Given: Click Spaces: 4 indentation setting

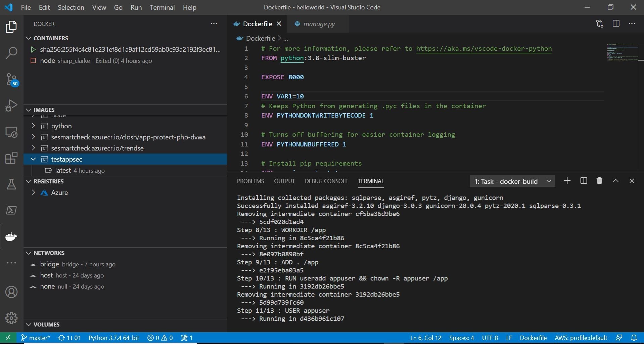Looking at the screenshot, I should (462, 338).
